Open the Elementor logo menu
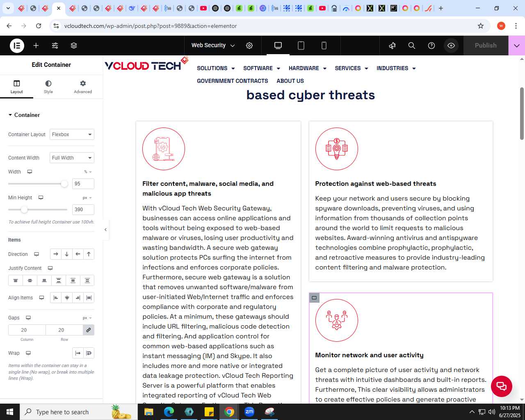 pos(17,46)
